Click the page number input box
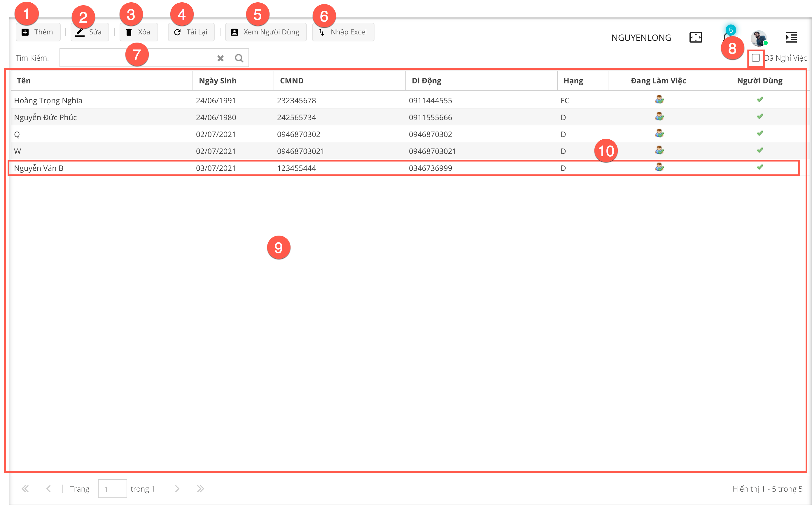Screen dimensions: 812x505 [112, 489]
